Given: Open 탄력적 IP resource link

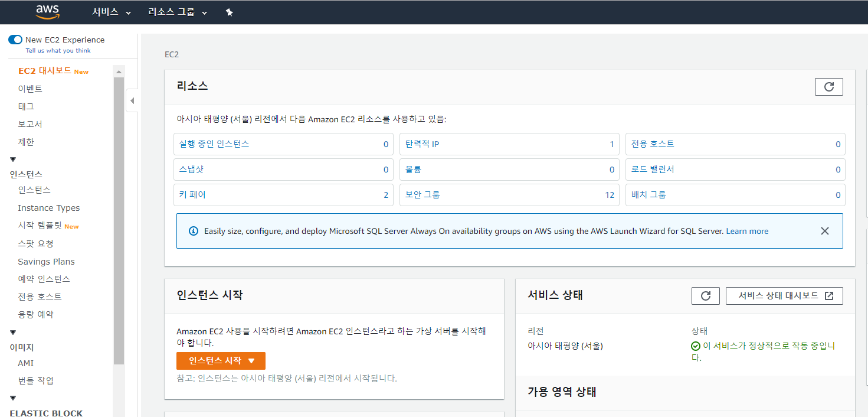Looking at the screenshot, I should [422, 144].
